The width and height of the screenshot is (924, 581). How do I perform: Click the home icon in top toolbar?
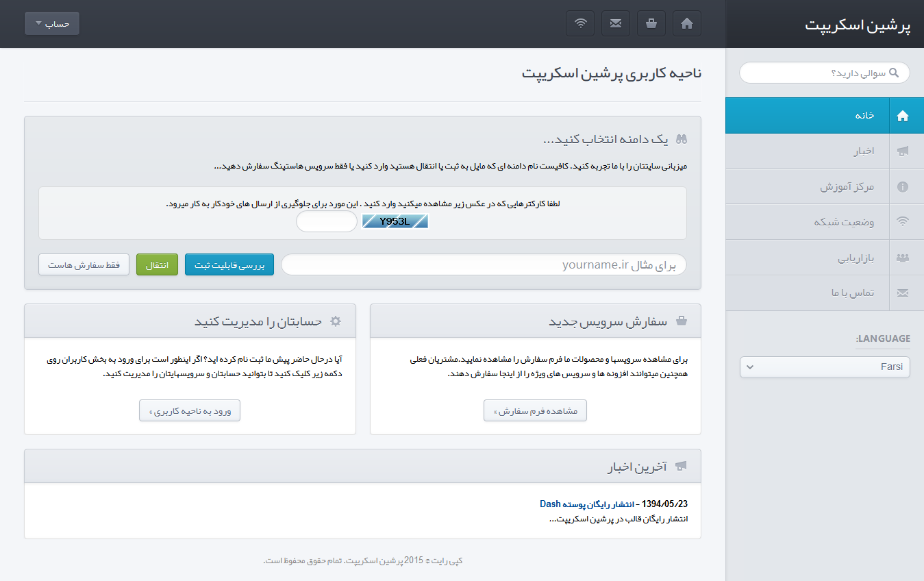(x=687, y=23)
